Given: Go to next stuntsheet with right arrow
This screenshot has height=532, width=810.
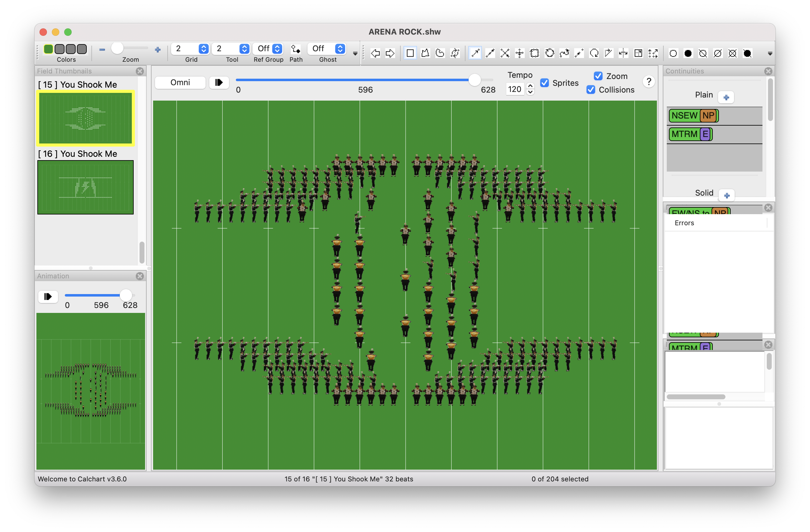Looking at the screenshot, I should tap(390, 53).
